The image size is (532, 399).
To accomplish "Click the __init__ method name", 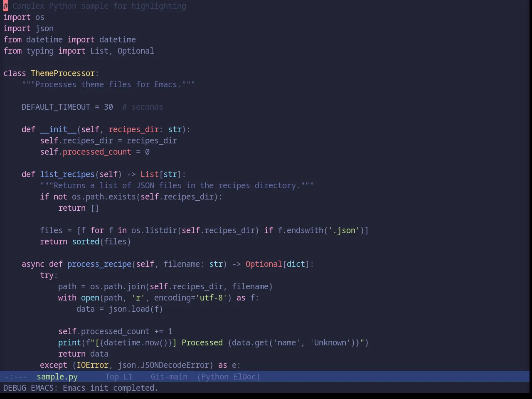I will coord(58,129).
